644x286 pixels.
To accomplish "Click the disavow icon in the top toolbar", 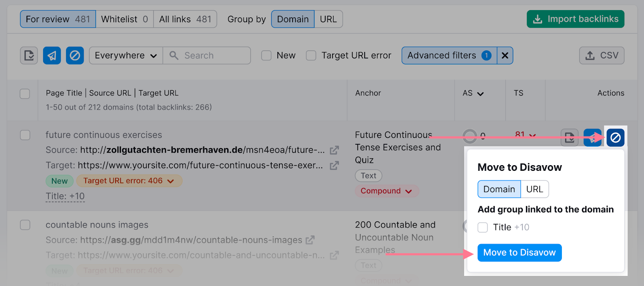I will click(75, 56).
